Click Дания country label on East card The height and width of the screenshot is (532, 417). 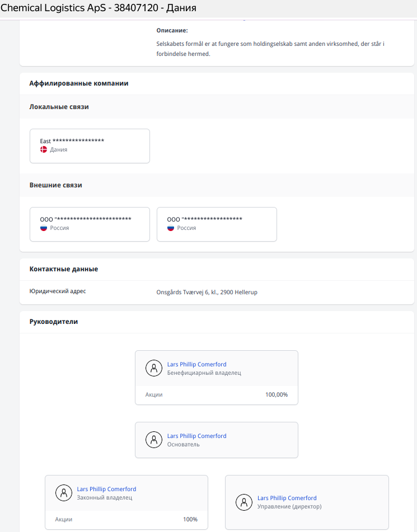59,149
